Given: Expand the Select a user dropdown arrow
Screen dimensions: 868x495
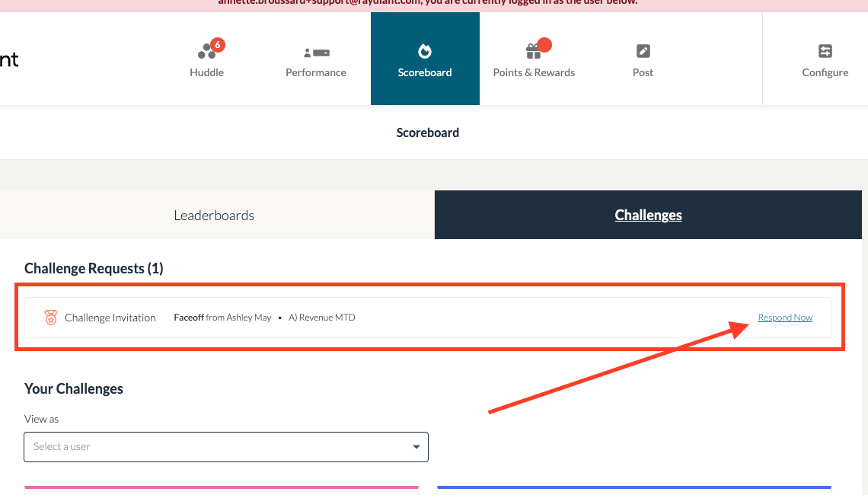Looking at the screenshot, I should point(416,447).
